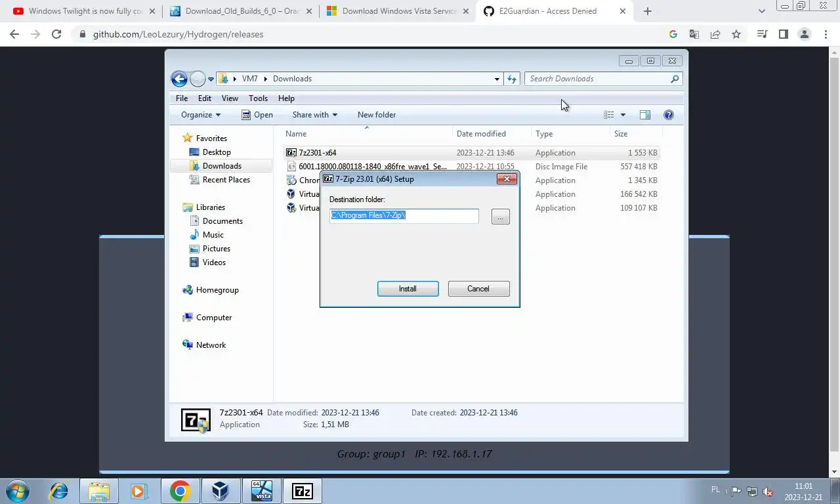Switch to Windows Twilight YouTube tab

[84, 11]
